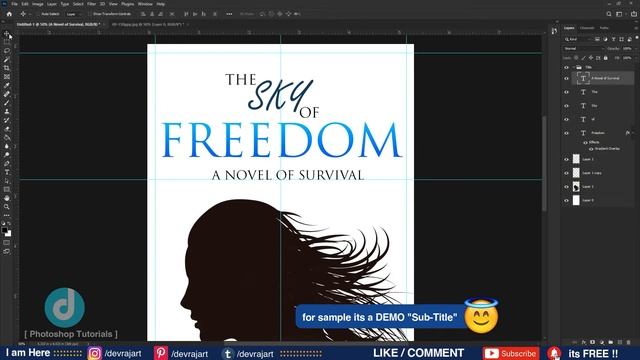Open the Move tool preset picker arrow
The height and width of the screenshot is (360, 640).
coord(29,14)
